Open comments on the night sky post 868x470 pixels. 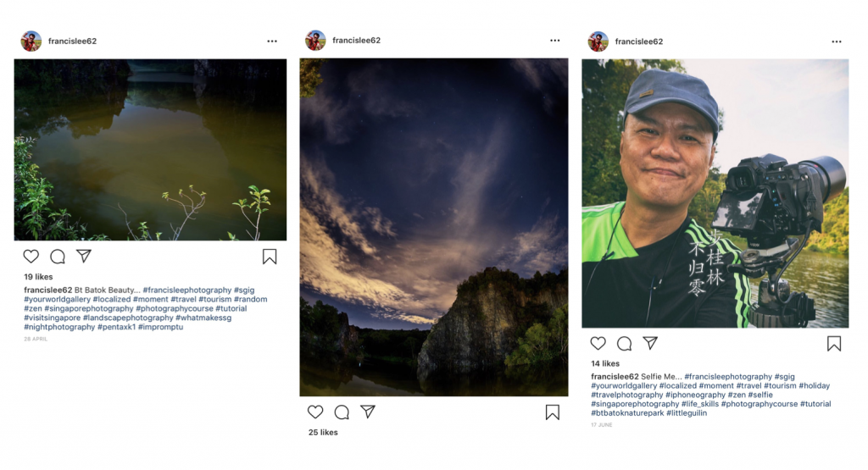pyautogui.click(x=342, y=412)
